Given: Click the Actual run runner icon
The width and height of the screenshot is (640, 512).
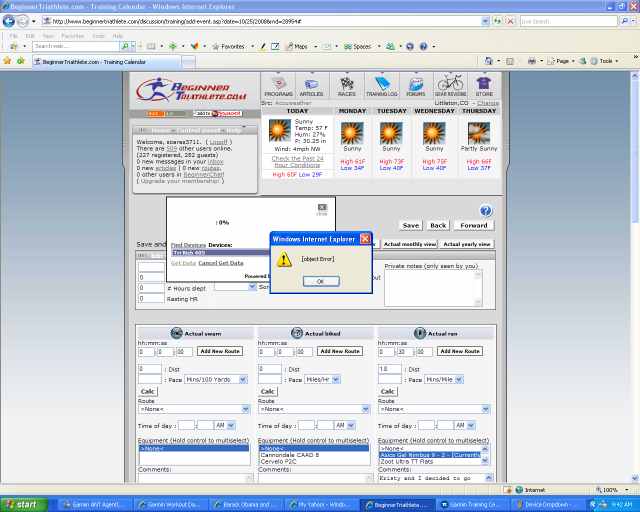Looking at the screenshot, I should pyautogui.click(x=420, y=333).
